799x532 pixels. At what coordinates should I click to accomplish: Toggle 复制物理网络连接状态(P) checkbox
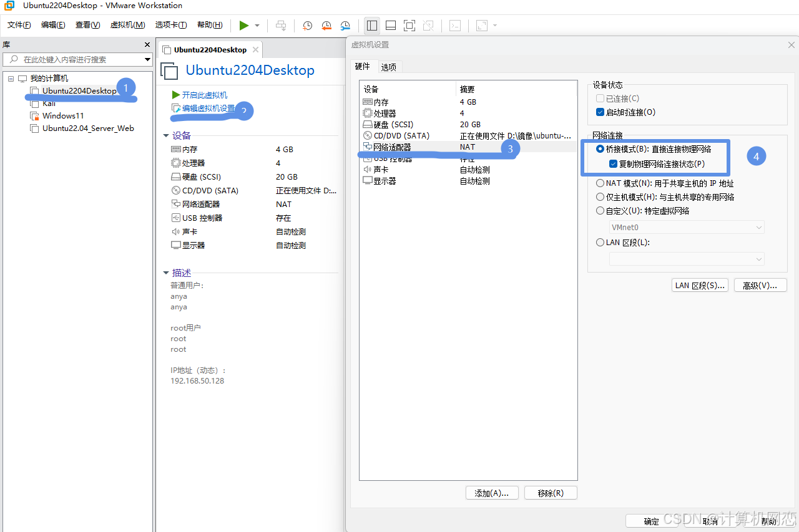pyautogui.click(x=613, y=164)
